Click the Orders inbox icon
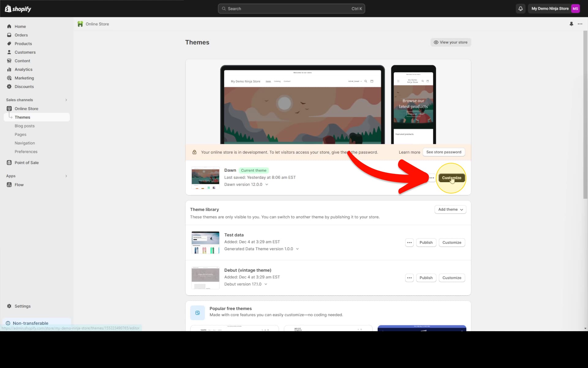This screenshot has width=588, height=368. coord(9,35)
